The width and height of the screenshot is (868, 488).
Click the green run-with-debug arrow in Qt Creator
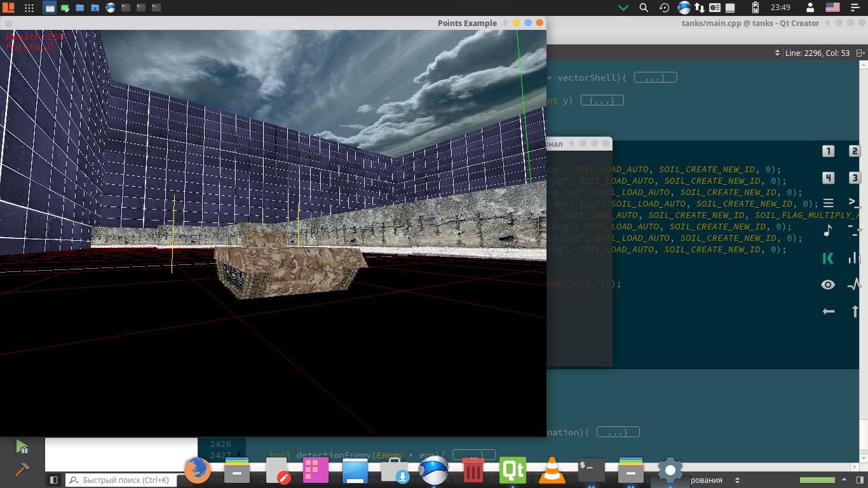coord(22,447)
